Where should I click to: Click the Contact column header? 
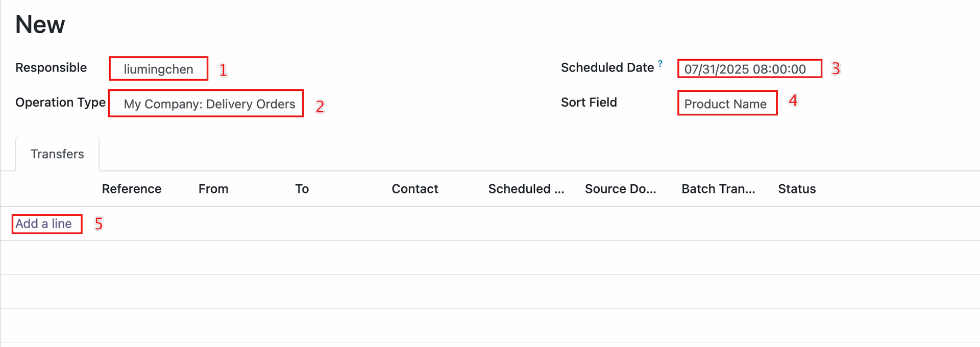pyautogui.click(x=415, y=189)
